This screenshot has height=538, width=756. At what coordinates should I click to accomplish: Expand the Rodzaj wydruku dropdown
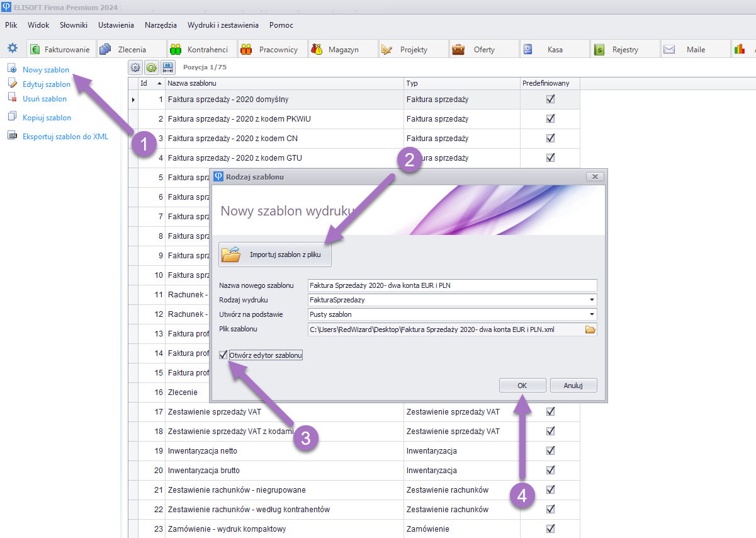pyautogui.click(x=592, y=300)
